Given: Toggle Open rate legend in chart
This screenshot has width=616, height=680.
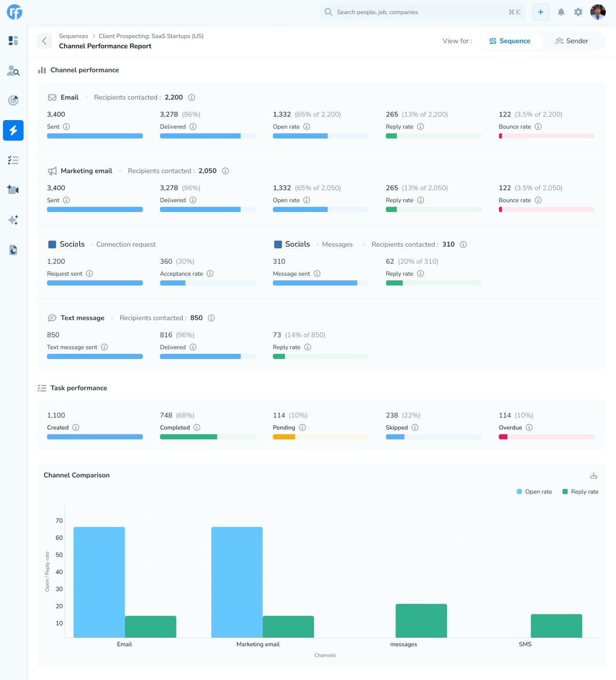Looking at the screenshot, I should [x=534, y=492].
